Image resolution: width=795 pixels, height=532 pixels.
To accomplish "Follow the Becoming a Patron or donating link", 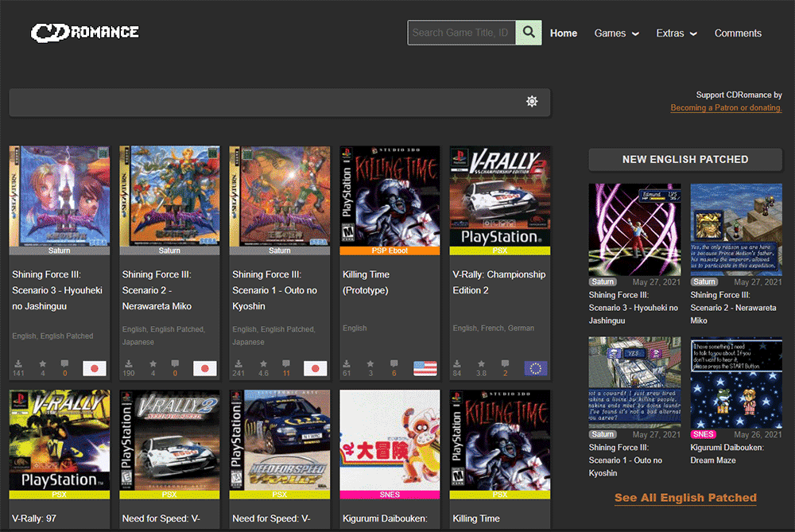I will [726, 107].
